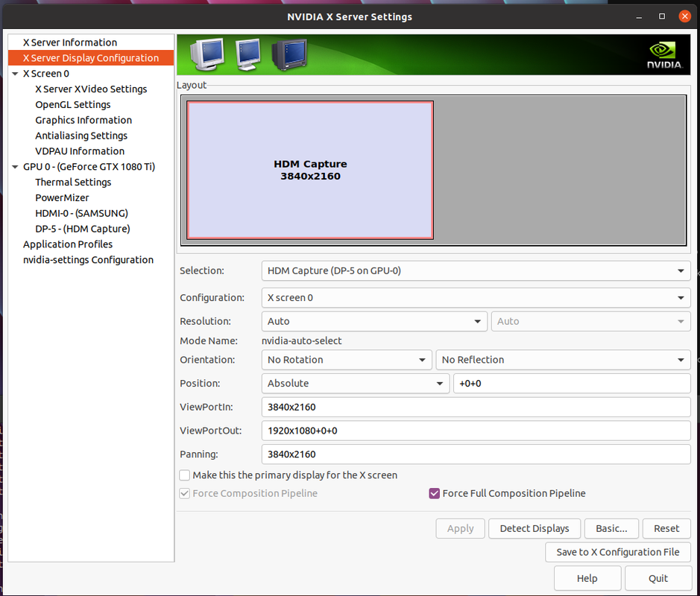This screenshot has height=596, width=700.
Task: Open nvidia-settings Configuration page
Action: (x=89, y=260)
